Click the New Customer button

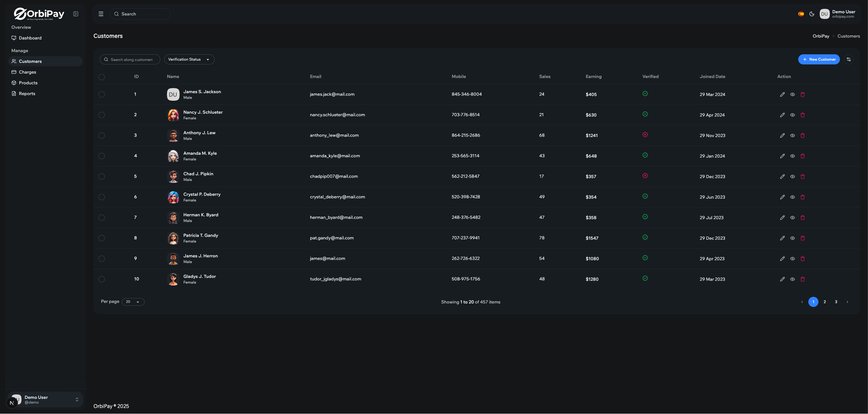click(819, 59)
